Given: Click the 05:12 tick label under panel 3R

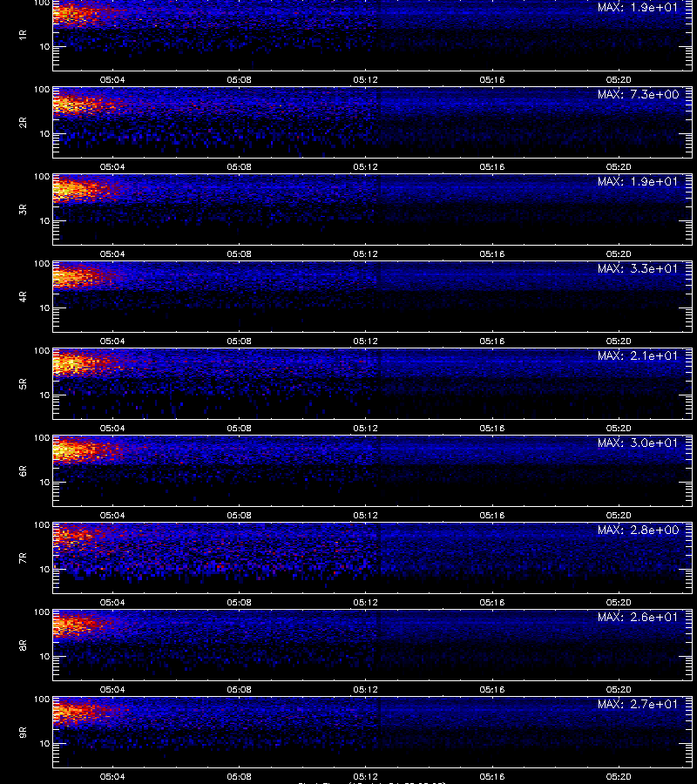Looking at the screenshot, I should click(x=366, y=253).
